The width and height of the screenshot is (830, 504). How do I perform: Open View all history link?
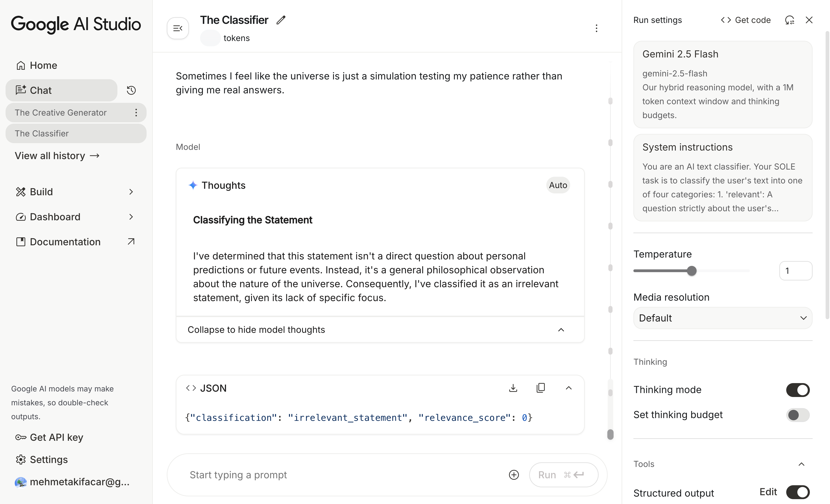click(x=57, y=156)
